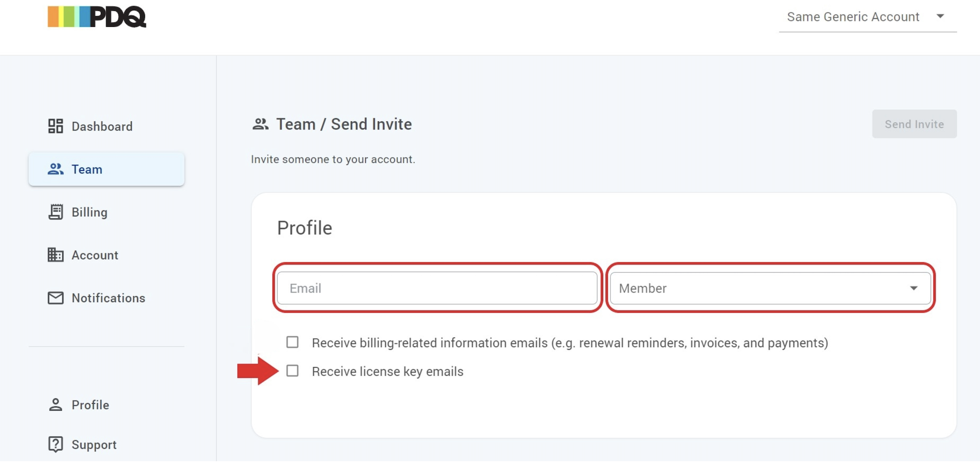Click the people icon beside Team / Send Invite
This screenshot has height=463, width=980.
pyautogui.click(x=260, y=124)
